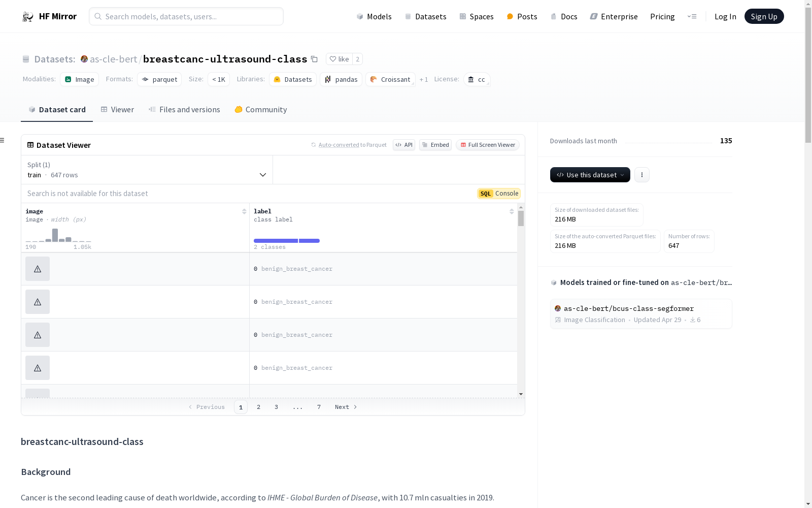Screen dimensions: 812x508
Task: Focus the search models input field
Action: point(186,16)
